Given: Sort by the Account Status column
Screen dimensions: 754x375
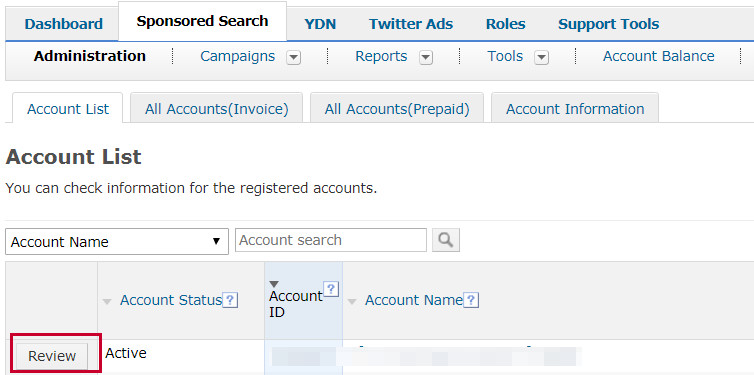Looking at the screenshot, I should click(x=171, y=300).
